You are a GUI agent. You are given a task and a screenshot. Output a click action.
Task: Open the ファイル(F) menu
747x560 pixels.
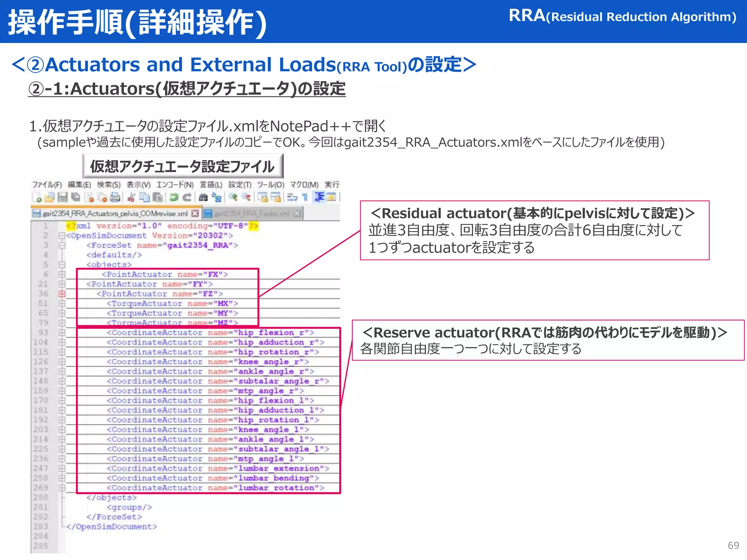tap(47, 184)
